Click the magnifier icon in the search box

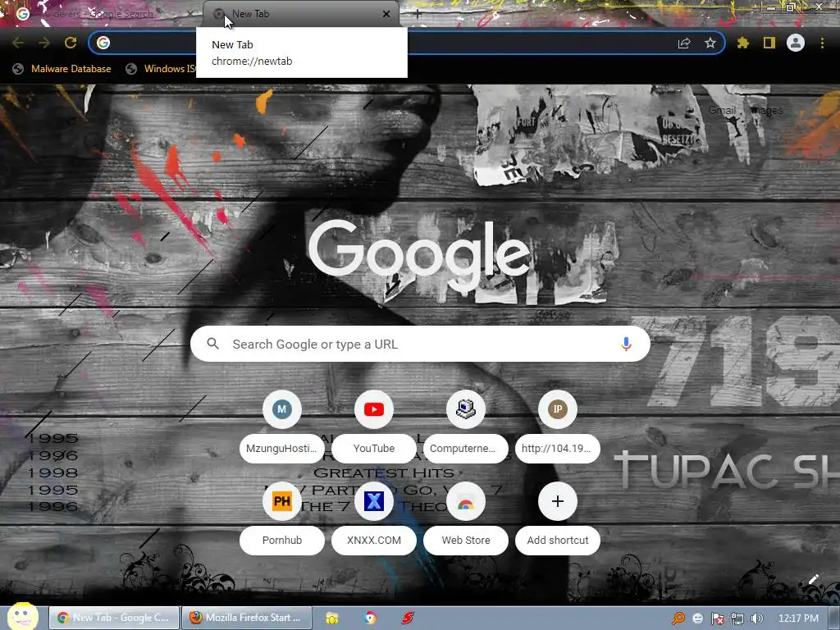(212, 344)
